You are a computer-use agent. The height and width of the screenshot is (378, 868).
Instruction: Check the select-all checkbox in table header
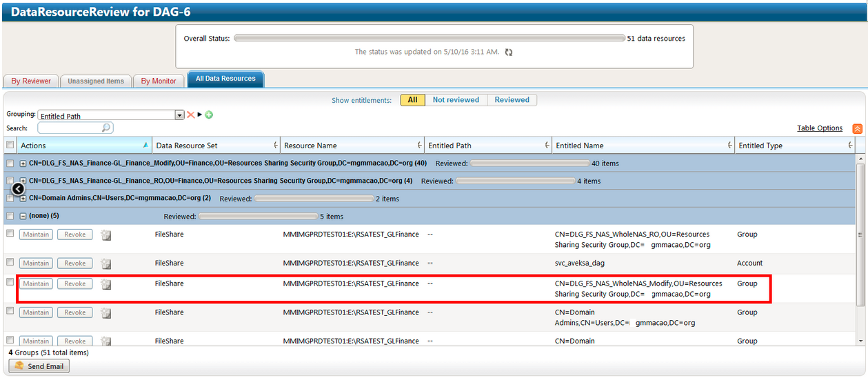(x=10, y=146)
